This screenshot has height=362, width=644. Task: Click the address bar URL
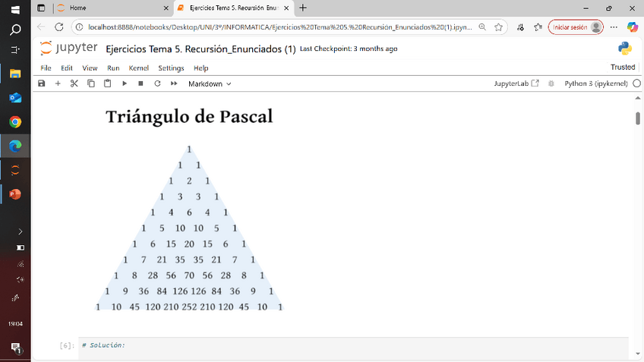280,27
